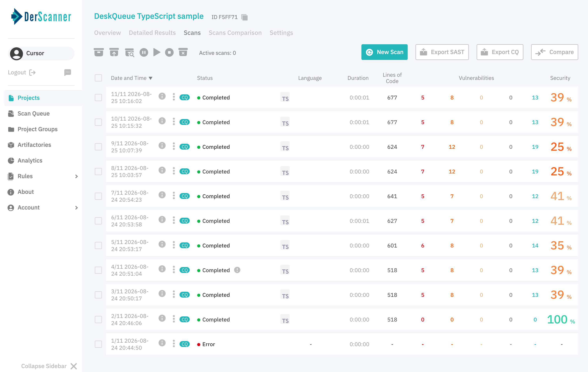Open info for scan 11/11

[x=162, y=96]
